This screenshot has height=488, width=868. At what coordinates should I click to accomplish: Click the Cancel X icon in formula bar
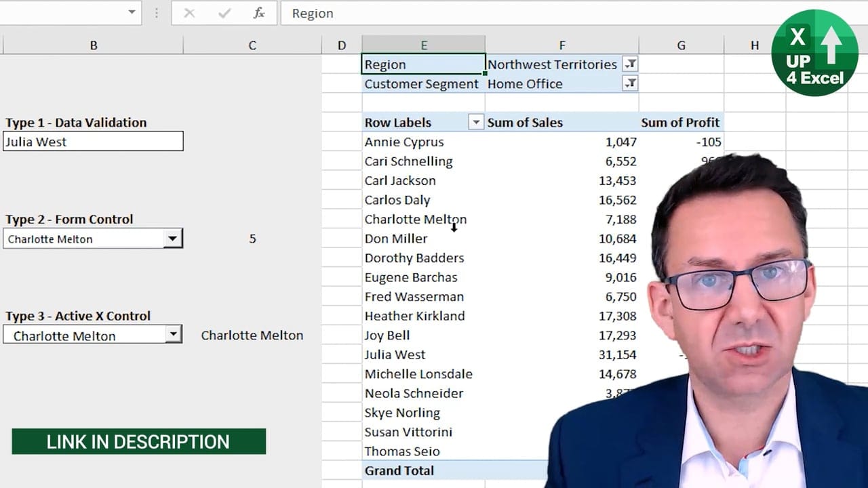(x=189, y=14)
